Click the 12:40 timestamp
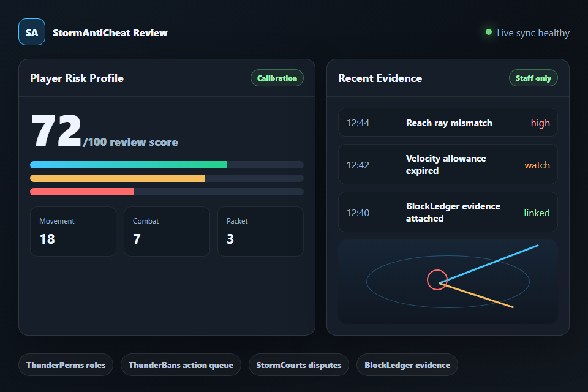The image size is (588, 392). pyautogui.click(x=358, y=213)
